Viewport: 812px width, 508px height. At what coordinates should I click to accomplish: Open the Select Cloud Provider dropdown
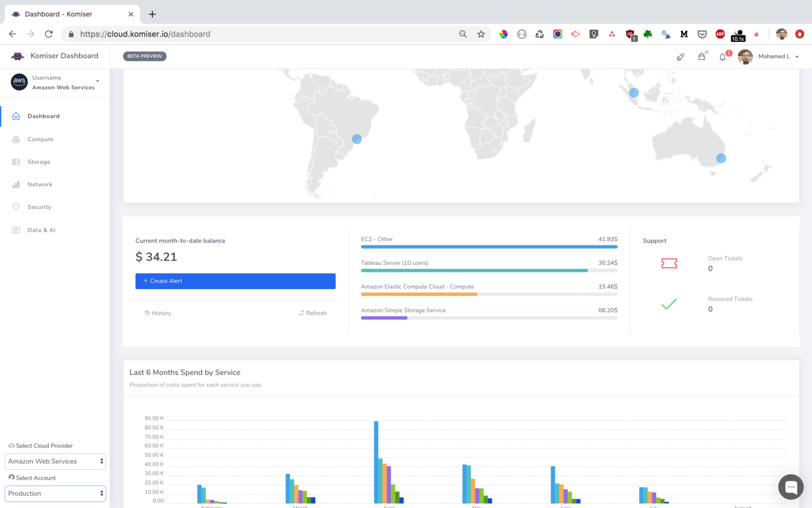click(55, 462)
